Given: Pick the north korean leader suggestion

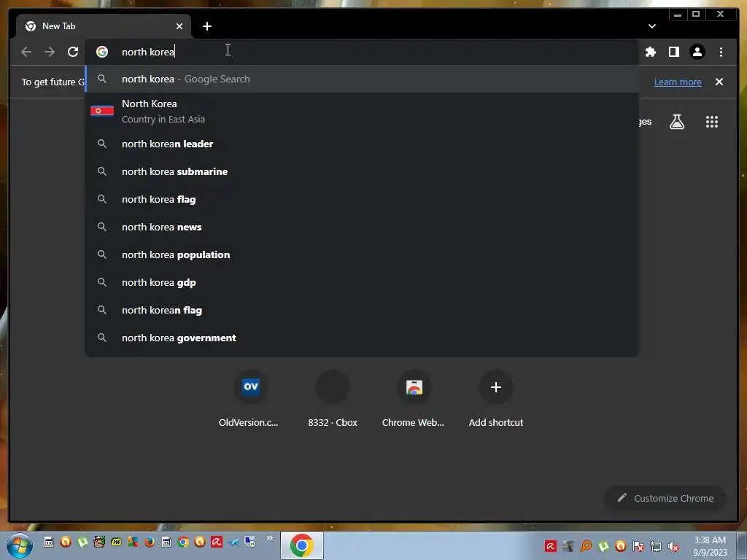Looking at the screenshot, I should (x=362, y=144).
